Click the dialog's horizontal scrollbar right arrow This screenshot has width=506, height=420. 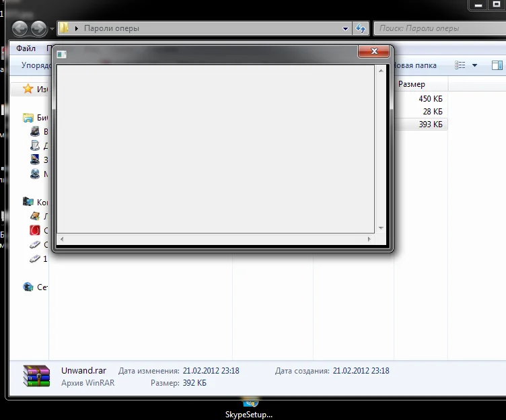(369, 239)
